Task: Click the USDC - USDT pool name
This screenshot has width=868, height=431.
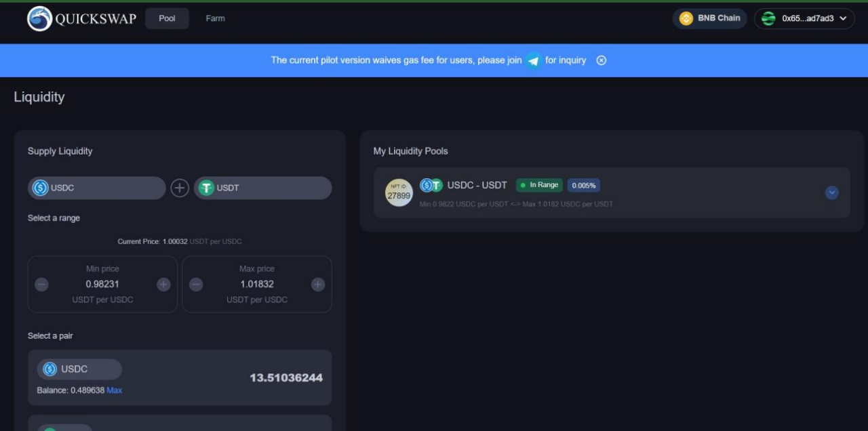Action: (477, 185)
